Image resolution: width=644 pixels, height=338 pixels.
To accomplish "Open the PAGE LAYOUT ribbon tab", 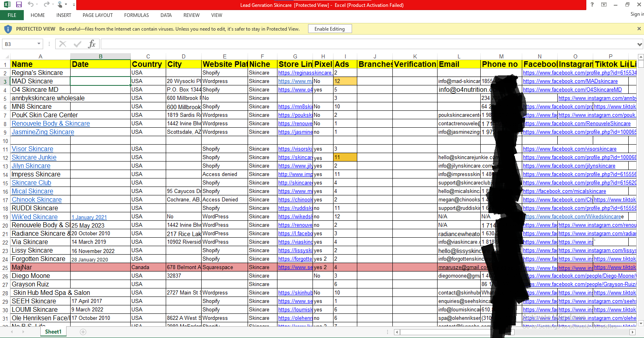I will tap(98, 15).
